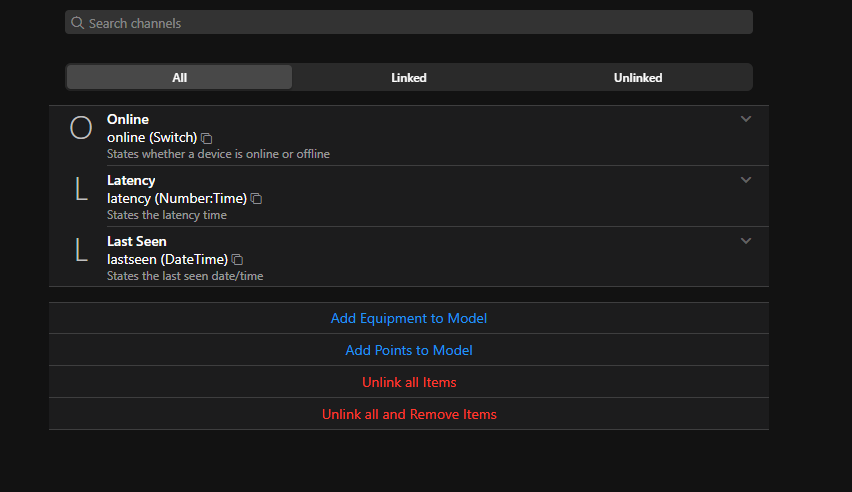The width and height of the screenshot is (852, 492).
Task: Select the Online channel title
Action: tap(128, 119)
